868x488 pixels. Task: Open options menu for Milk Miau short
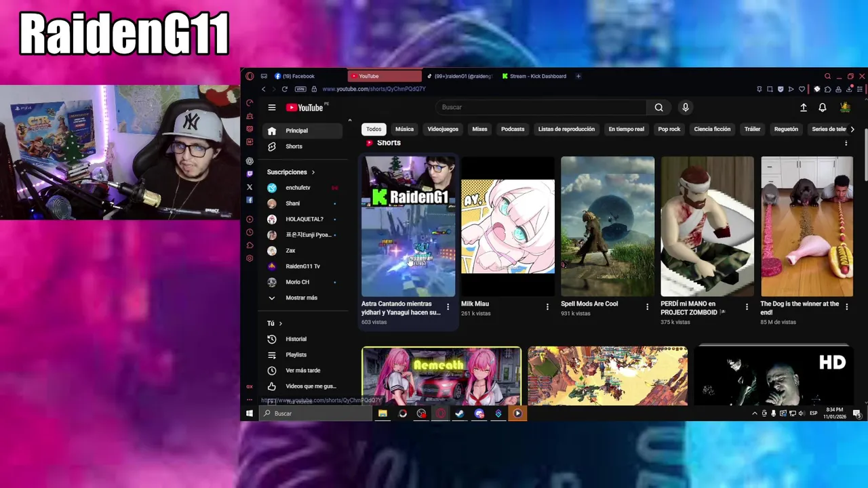(x=547, y=307)
